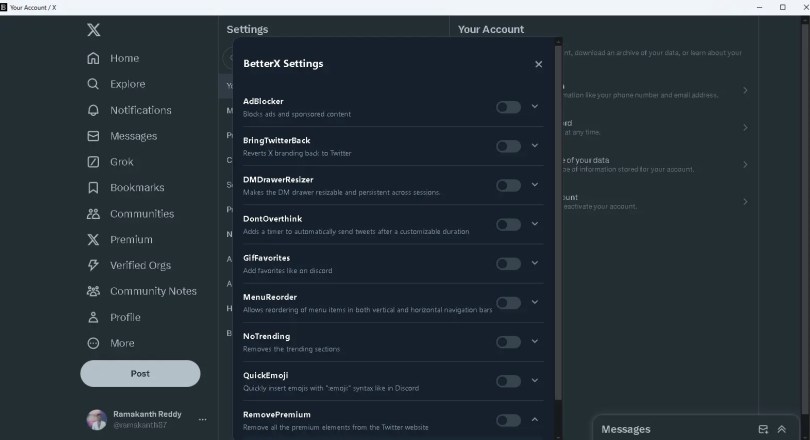Open Premium via its X icon
Image resolution: width=810 pixels, height=440 pixels.
pyautogui.click(x=93, y=239)
